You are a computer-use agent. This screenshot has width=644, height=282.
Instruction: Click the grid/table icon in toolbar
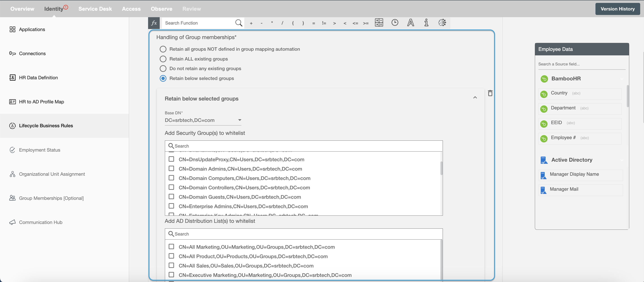(379, 23)
